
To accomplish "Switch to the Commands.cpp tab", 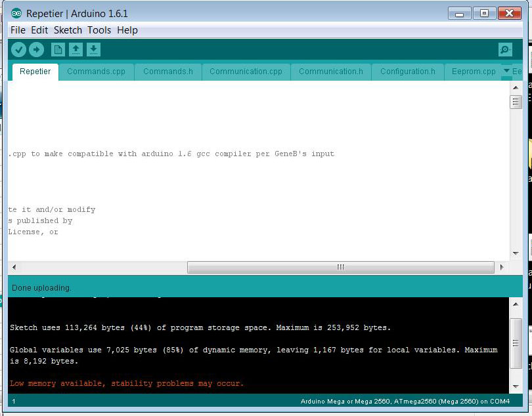I will coord(96,72).
